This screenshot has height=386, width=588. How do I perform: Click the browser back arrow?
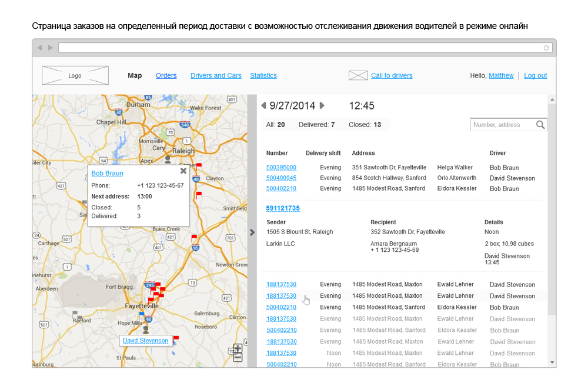tap(39, 48)
